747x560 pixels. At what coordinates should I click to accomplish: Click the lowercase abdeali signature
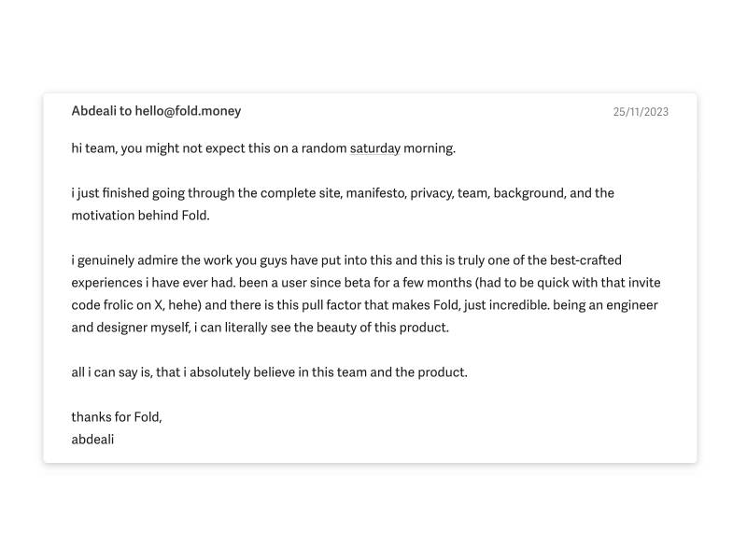[x=92, y=439]
